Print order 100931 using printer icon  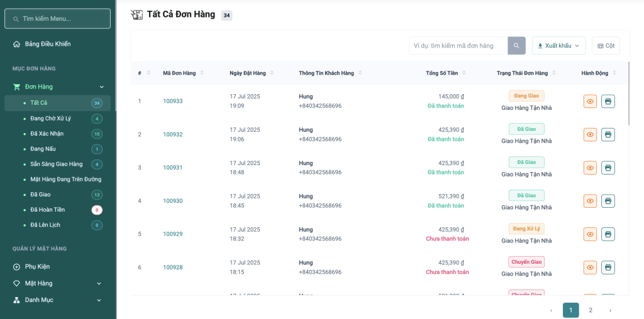[x=608, y=168]
